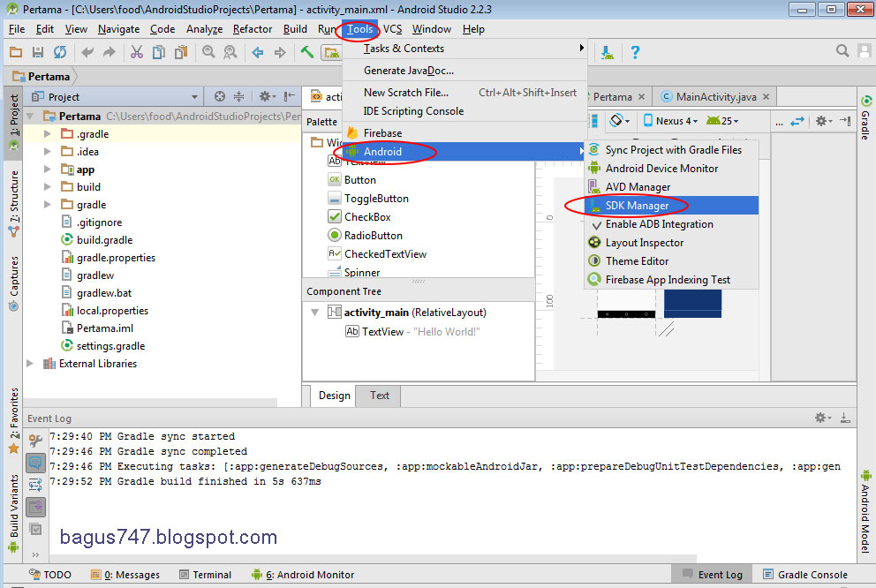Screen dimensions: 876x588
Task: Open the Refactor menu
Action: pos(253,29)
